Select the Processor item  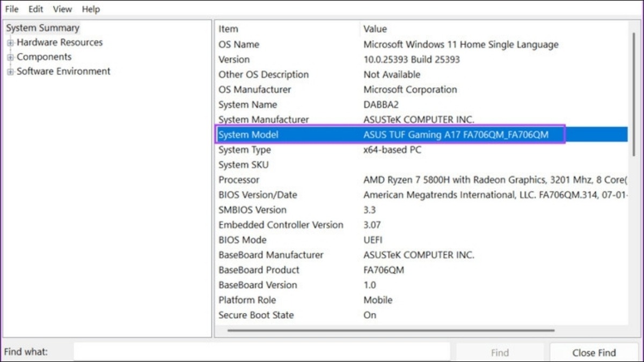pyautogui.click(x=239, y=180)
